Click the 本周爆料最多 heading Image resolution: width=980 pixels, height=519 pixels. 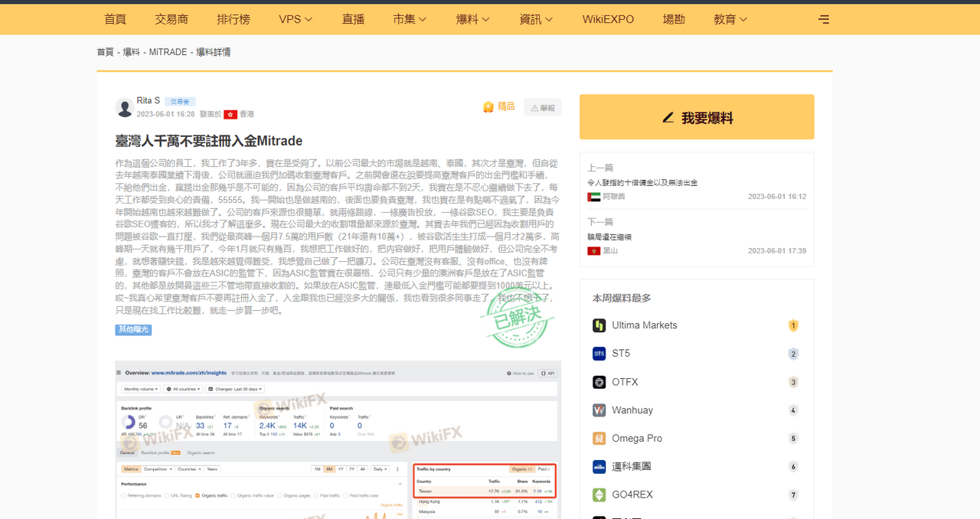click(622, 298)
